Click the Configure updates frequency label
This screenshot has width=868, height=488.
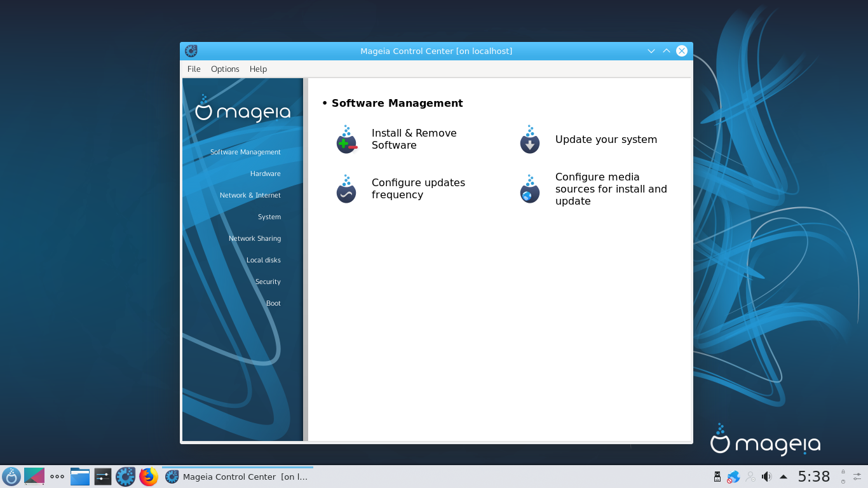(418, 189)
